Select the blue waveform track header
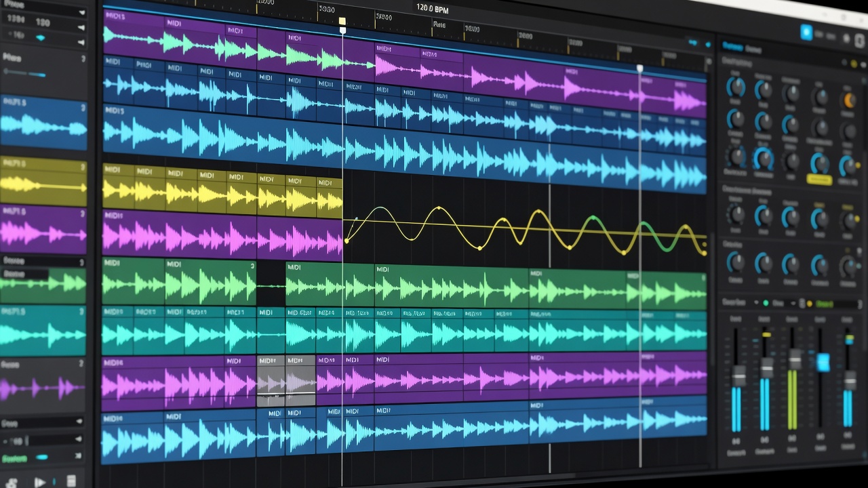The width and height of the screenshot is (868, 488). (43, 123)
